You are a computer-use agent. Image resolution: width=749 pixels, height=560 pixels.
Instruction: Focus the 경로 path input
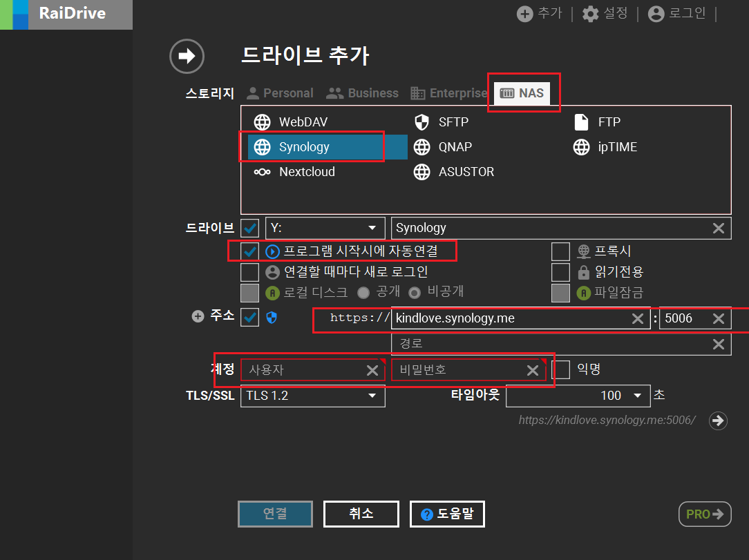pyautogui.click(x=561, y=344)
